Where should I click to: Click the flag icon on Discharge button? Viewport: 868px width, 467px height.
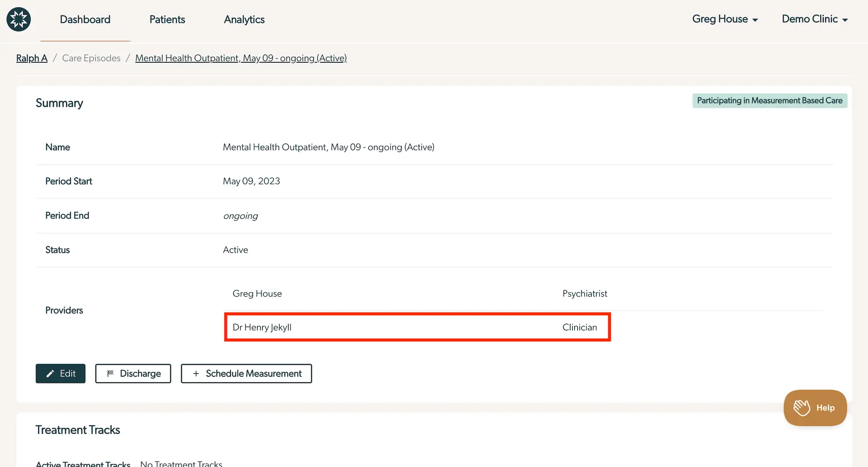(x=110, y=373)
